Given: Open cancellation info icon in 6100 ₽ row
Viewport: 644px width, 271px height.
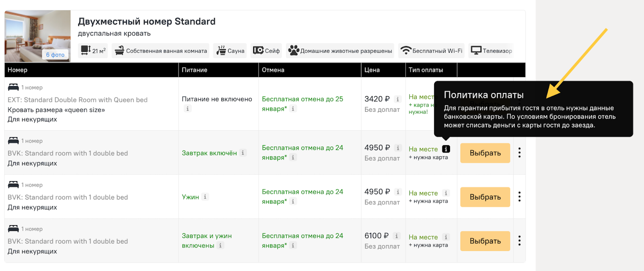Looking at the screenshot, I should 293,245.
